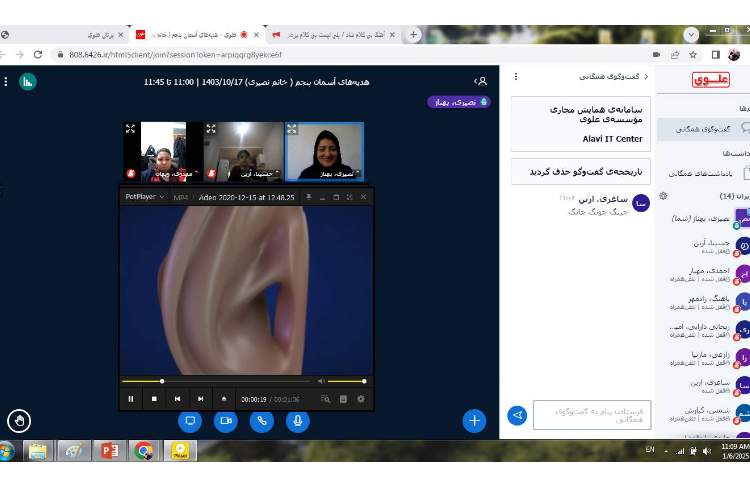Screen dimensions: 750x480
Task: Open Chrome side panel icon
Action: click(716, 55)
